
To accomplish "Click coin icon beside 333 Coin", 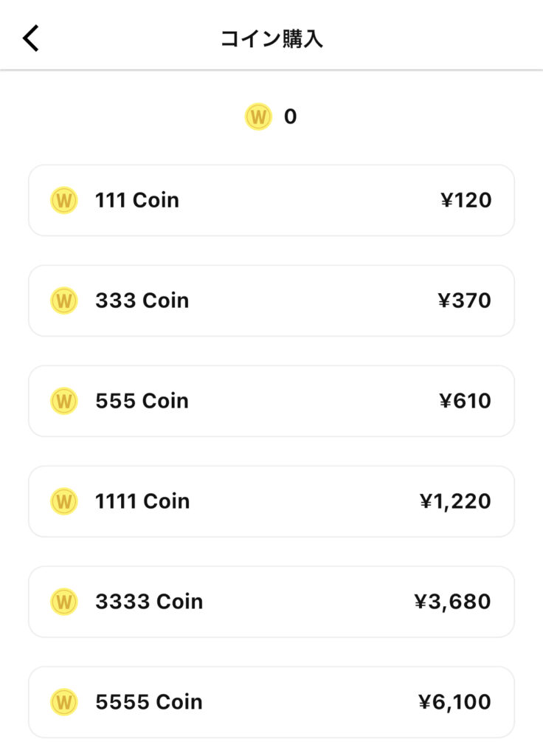I will 64,300.
